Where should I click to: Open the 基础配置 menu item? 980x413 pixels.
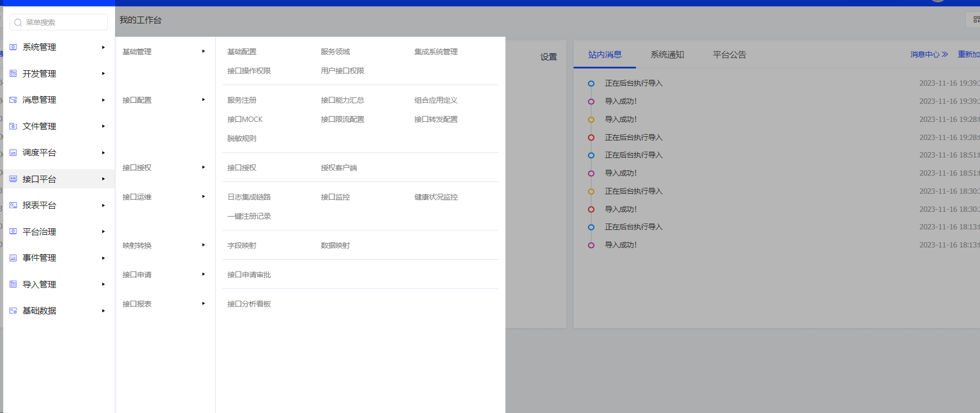click(242, 52)
